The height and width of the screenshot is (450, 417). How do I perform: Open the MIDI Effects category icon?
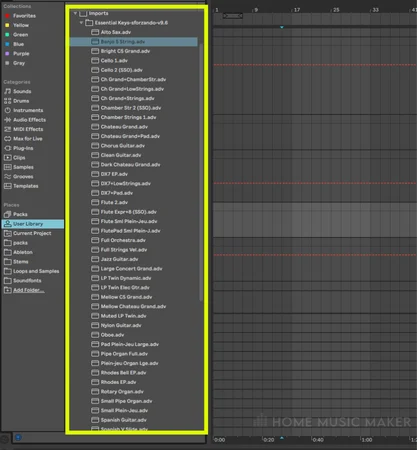(x=7, y=129)
